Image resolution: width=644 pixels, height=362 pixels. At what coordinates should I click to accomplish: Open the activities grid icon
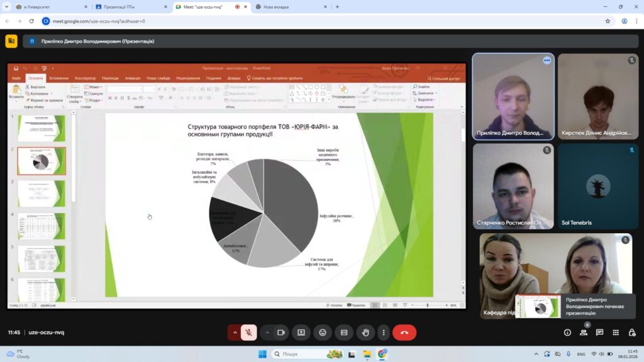(616, 332)
